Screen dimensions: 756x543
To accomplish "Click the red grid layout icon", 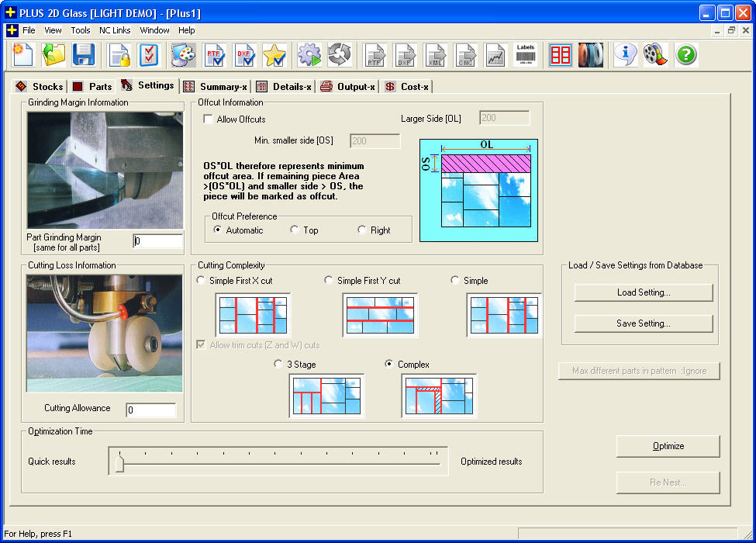I will click(561, 54).
